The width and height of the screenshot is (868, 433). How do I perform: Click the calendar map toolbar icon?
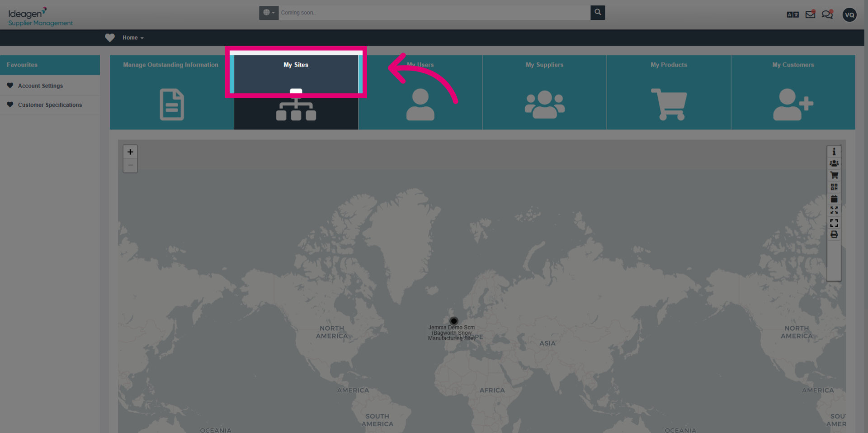click(x=834, y=199)
